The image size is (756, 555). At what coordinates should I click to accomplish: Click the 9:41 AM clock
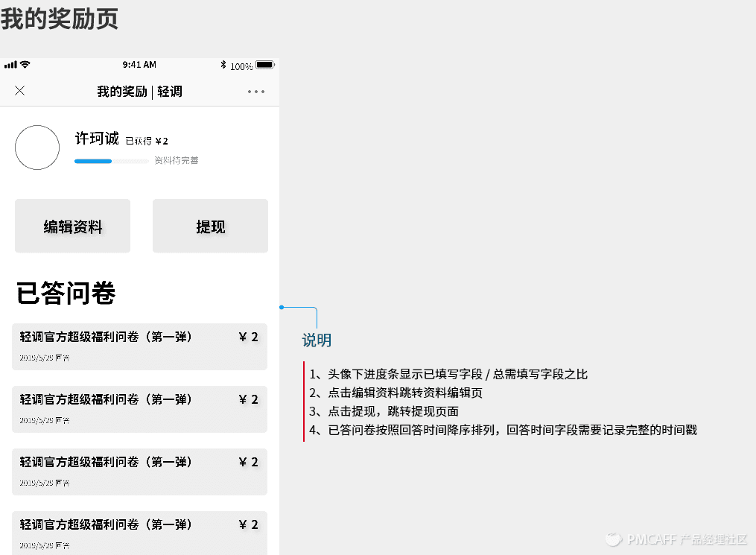[139, 65]
